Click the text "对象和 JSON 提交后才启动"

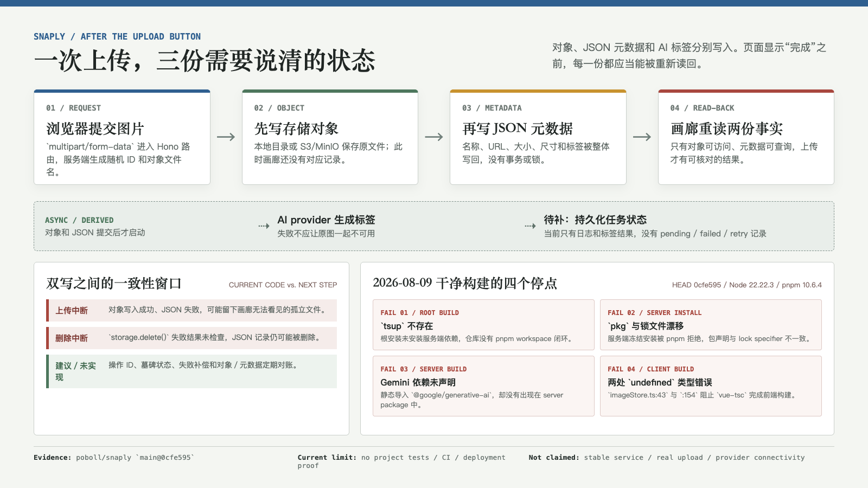[x=95, y=233]
